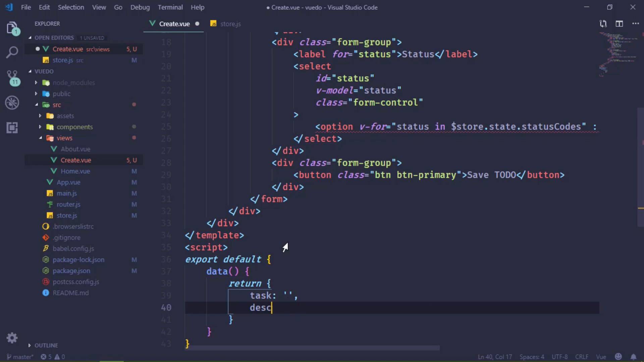This screenshot has height=362, width=644.
Task: Open the File menu
Action: point(26,7)
